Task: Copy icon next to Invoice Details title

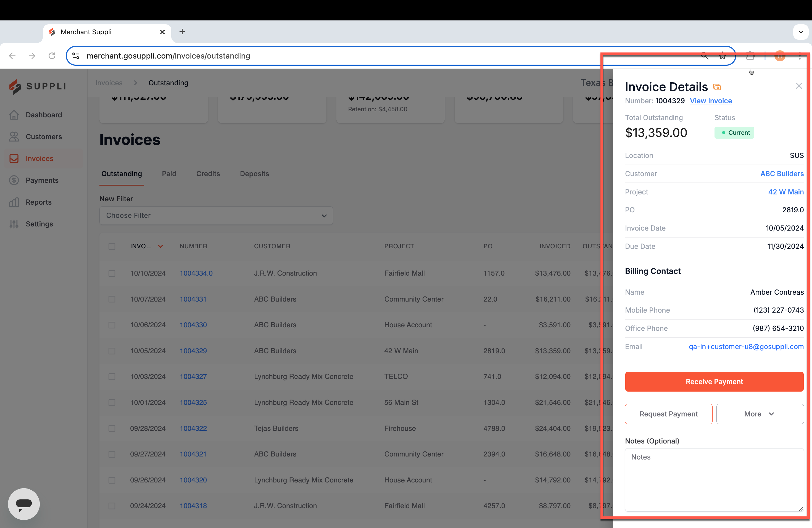Action: [x=717, y=87]
